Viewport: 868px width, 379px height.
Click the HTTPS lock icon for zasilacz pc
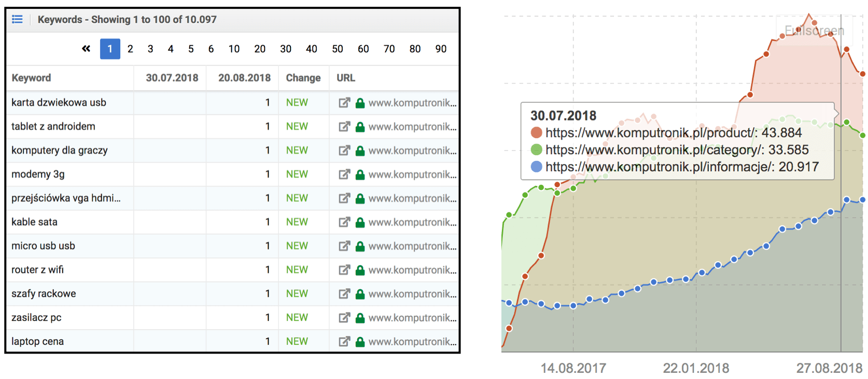pyautogui.click(x=360, y=318)
